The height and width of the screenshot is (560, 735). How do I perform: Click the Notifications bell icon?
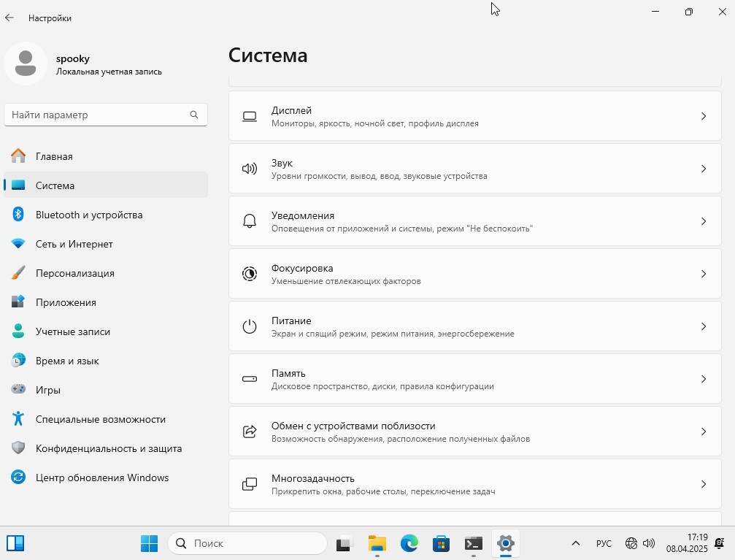coord(250,221)
